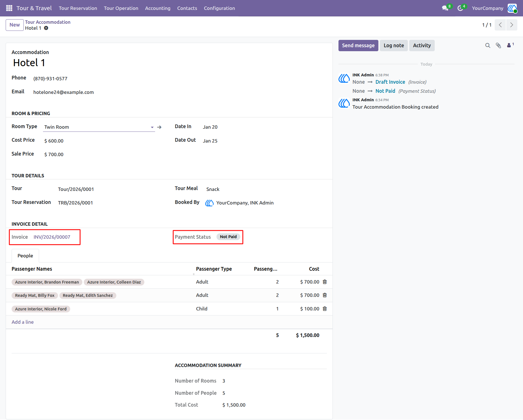The image size is (523, 420).
Task: Click the New button
Action: pyautogui.click(x=15, y=25)
